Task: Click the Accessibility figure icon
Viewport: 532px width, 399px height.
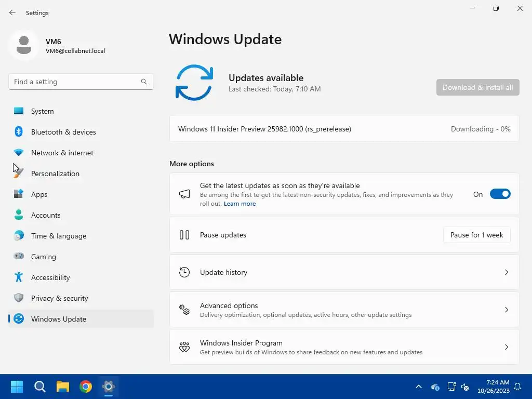Action: 19,277
